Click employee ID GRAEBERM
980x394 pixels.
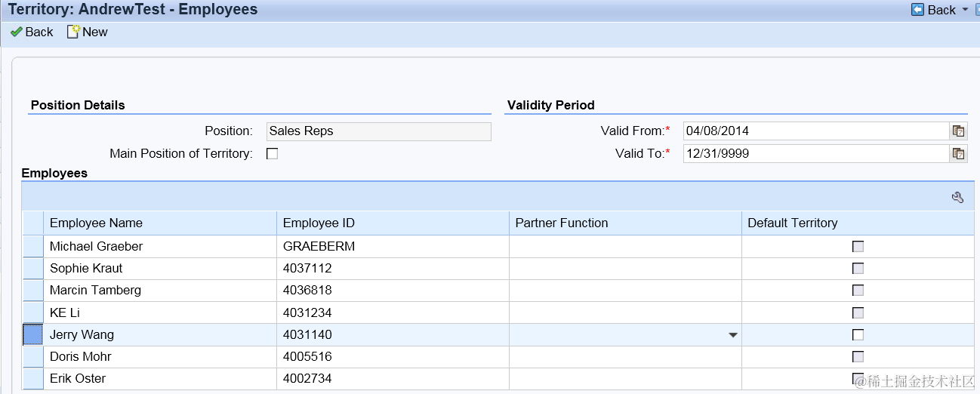pyautogui.click(x=319, y=246)
